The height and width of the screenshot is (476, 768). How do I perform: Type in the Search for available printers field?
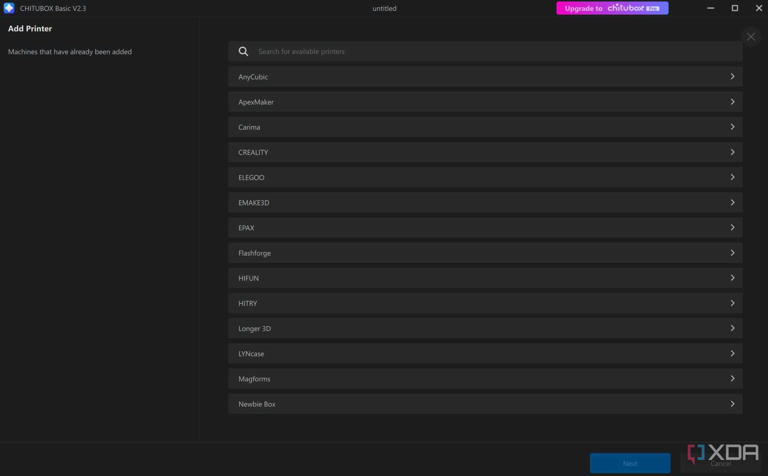point(490,51)
